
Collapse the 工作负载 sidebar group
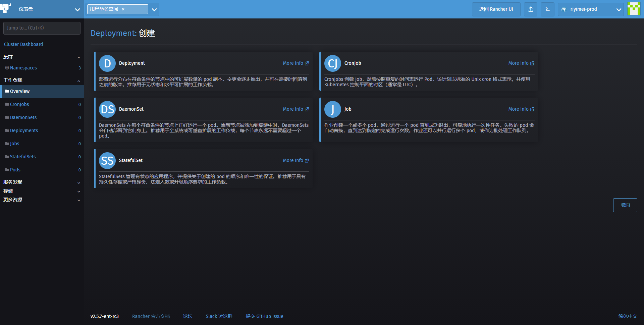click(x=79, y=81)
